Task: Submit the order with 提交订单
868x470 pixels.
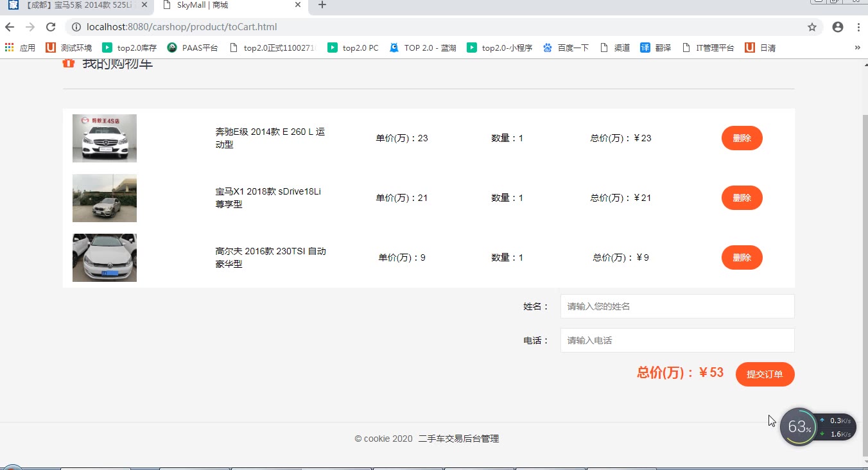Action: pyautogui.click(x=765, y=374)
